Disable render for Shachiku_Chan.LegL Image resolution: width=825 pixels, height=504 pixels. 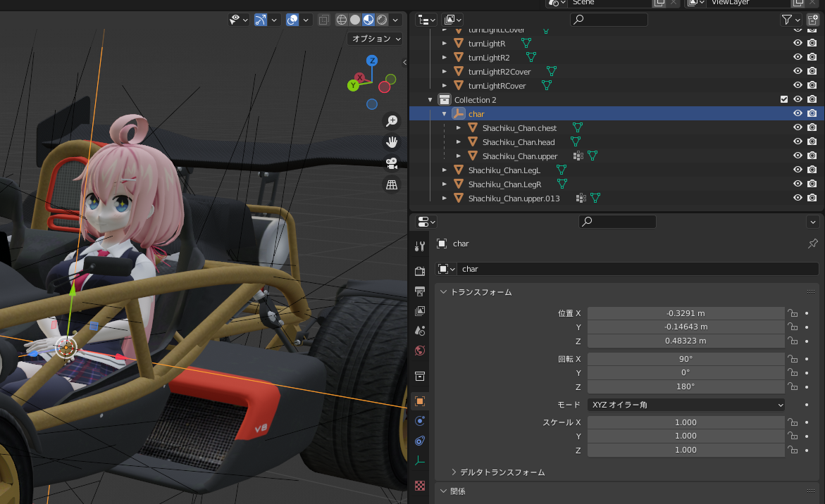812,170
